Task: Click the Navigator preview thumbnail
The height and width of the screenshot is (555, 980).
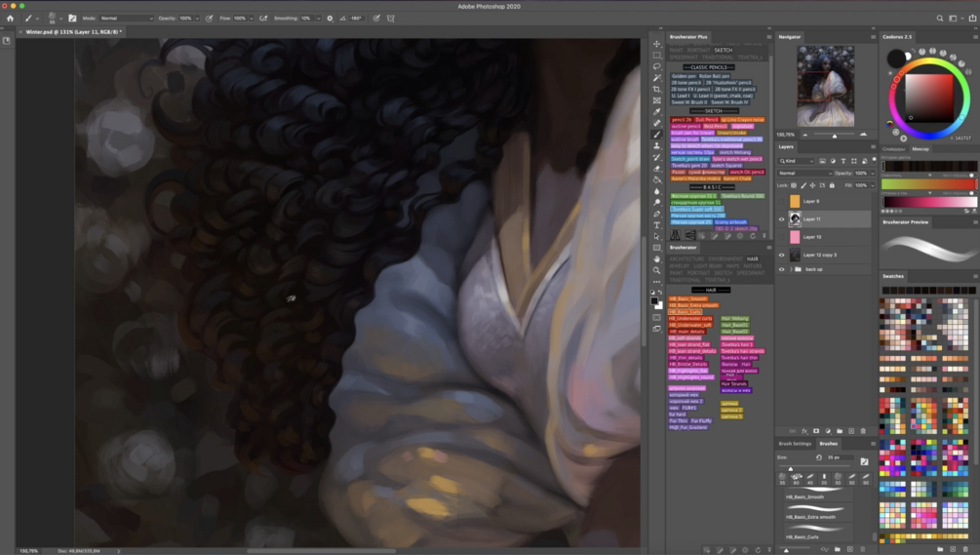Action: (826, 86)
